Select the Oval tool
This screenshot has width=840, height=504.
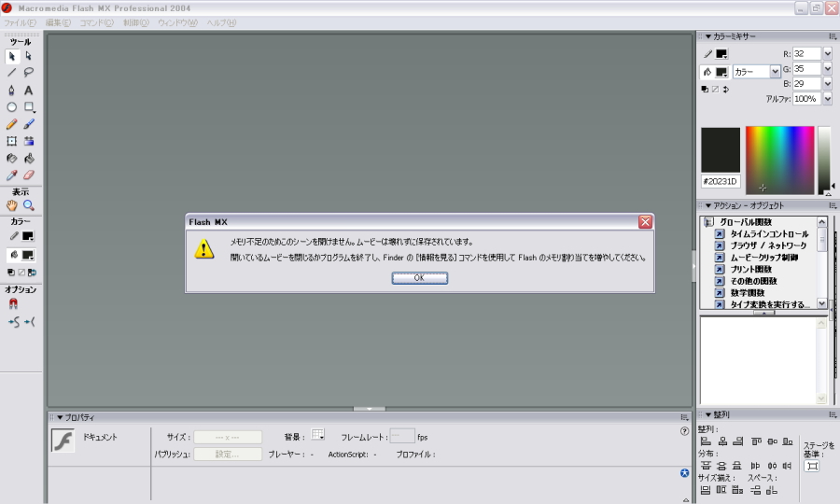12,107
